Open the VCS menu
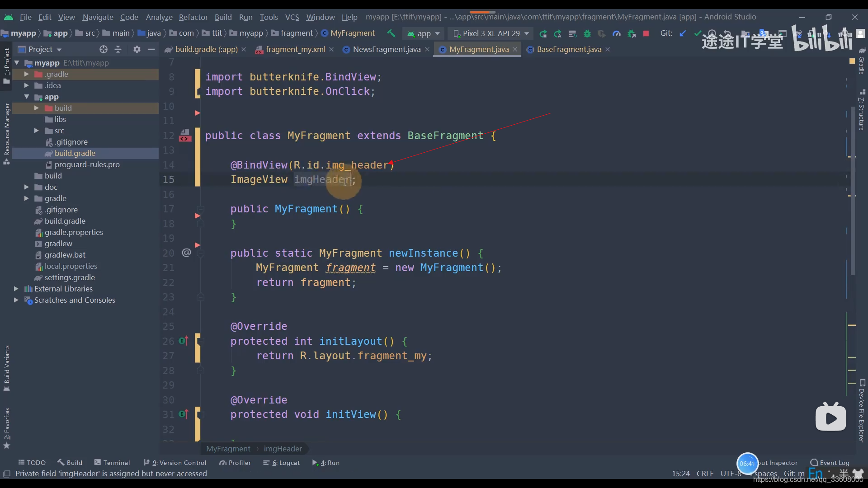The height and width of the screenshot is (488, 868). [x=292, y=17]
